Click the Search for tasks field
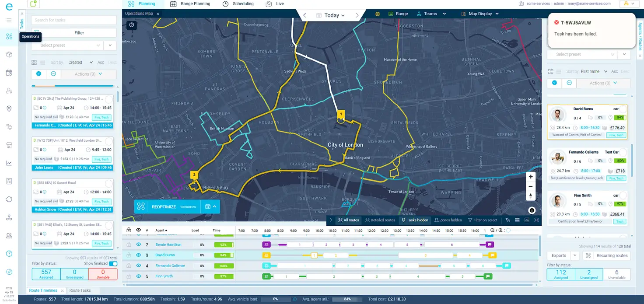644x304 pixels. click(x=74, y=20)
